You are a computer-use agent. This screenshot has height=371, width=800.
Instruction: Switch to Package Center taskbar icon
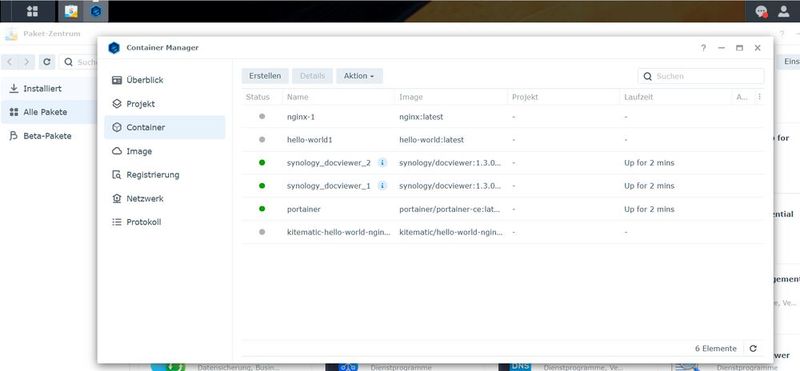[x=71, y=11]
